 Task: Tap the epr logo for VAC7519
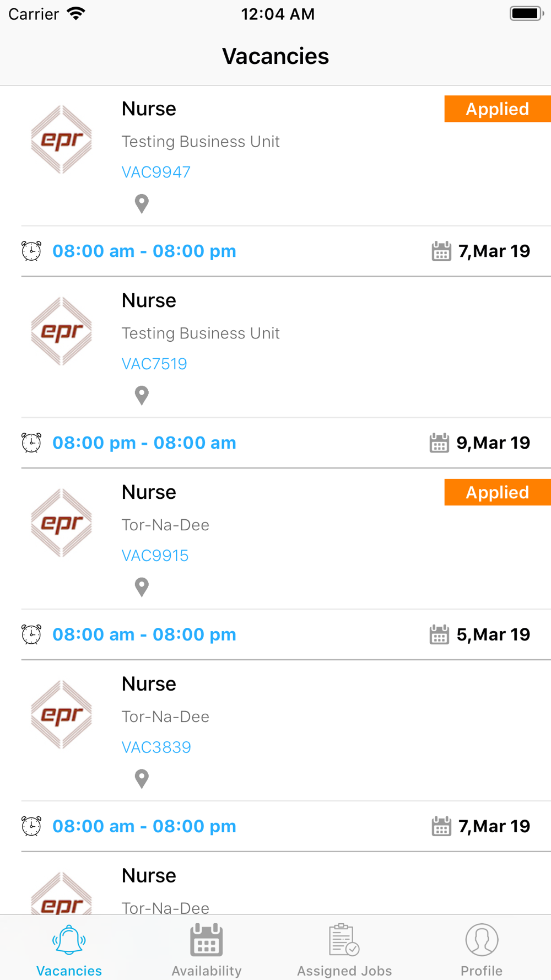pos(61,331)
